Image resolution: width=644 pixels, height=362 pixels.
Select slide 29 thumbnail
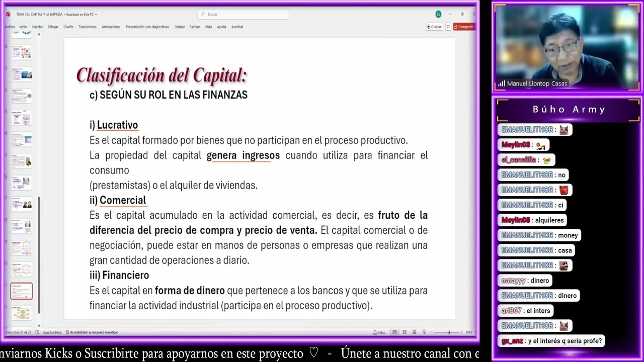[x=22, y=247]
